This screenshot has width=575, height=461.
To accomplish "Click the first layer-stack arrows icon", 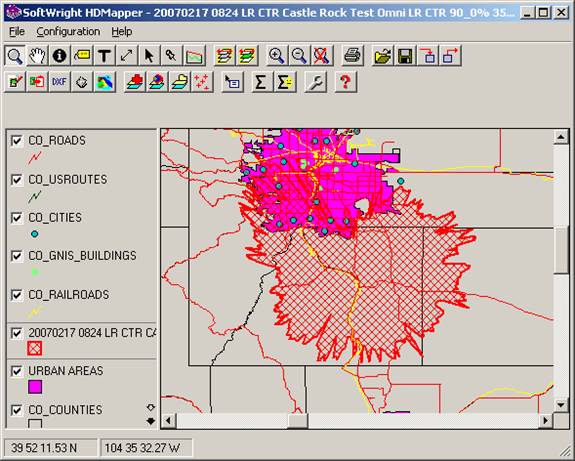I will [x=224, y=56].
